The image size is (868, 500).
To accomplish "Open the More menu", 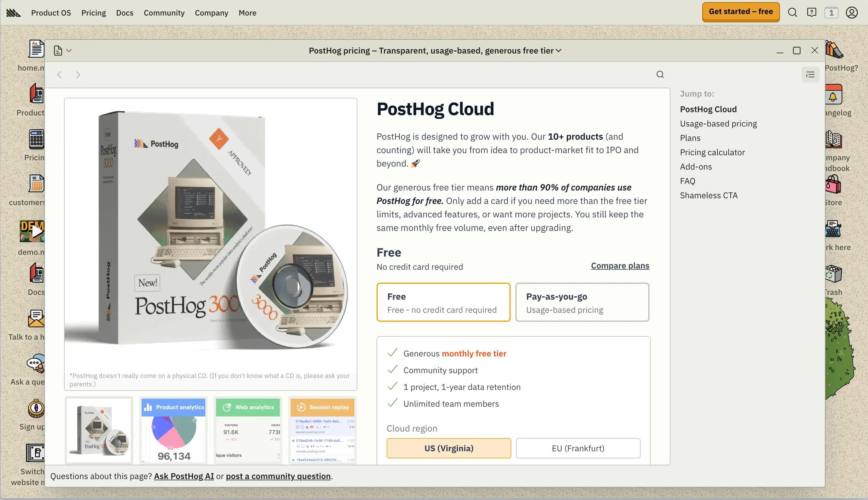I will [x=248, y=13].
